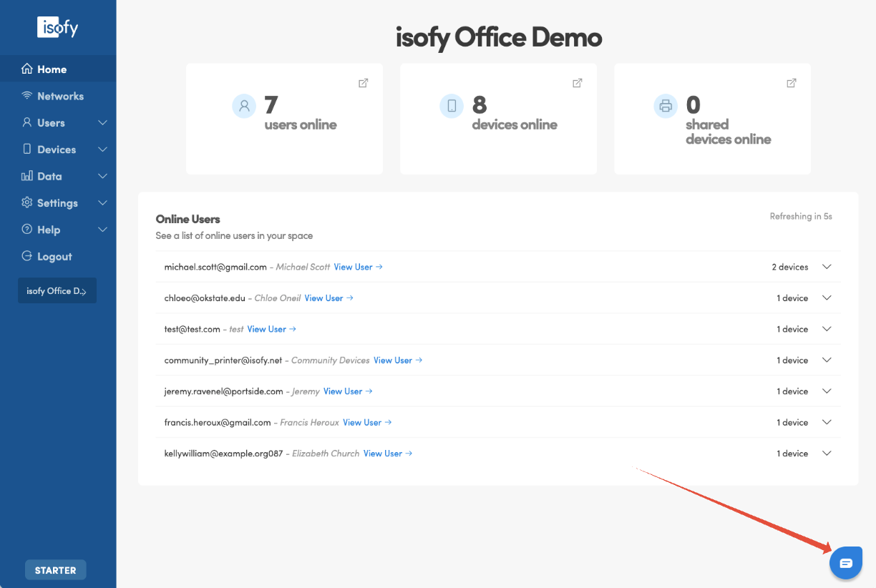
Task: Click View User for Francis Heroux
Action: coord(367,422)
